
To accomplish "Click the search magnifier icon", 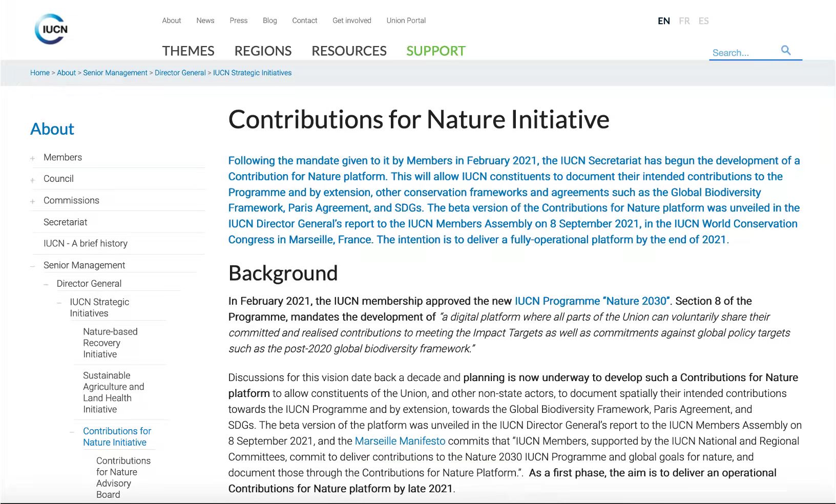I will point(786,50).
